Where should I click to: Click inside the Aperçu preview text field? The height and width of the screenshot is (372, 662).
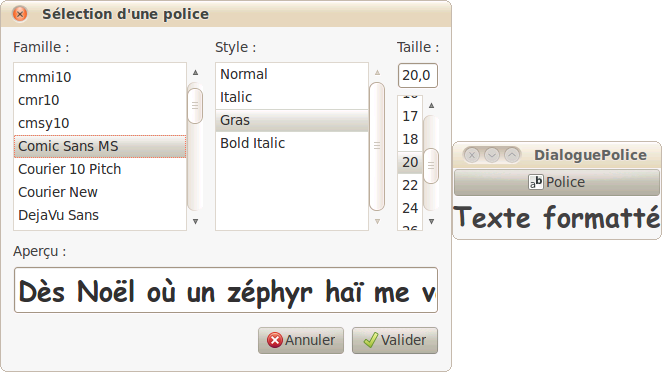point(226,290)
